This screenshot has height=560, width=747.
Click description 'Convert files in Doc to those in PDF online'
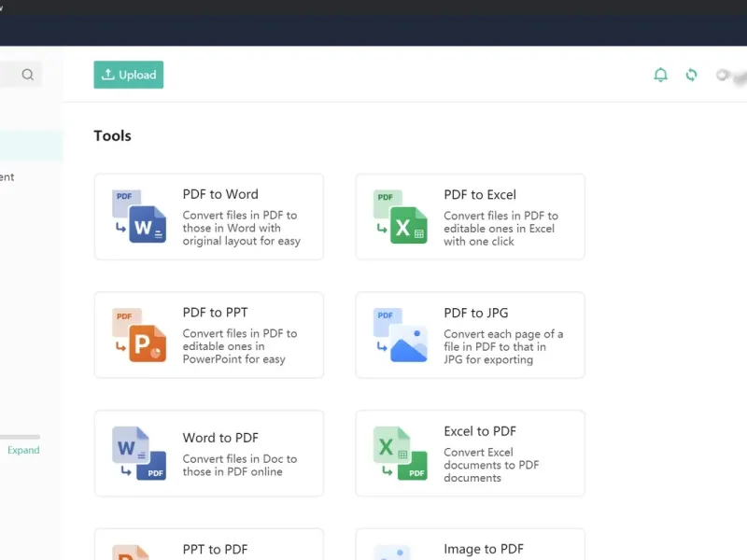coord(240,465)
